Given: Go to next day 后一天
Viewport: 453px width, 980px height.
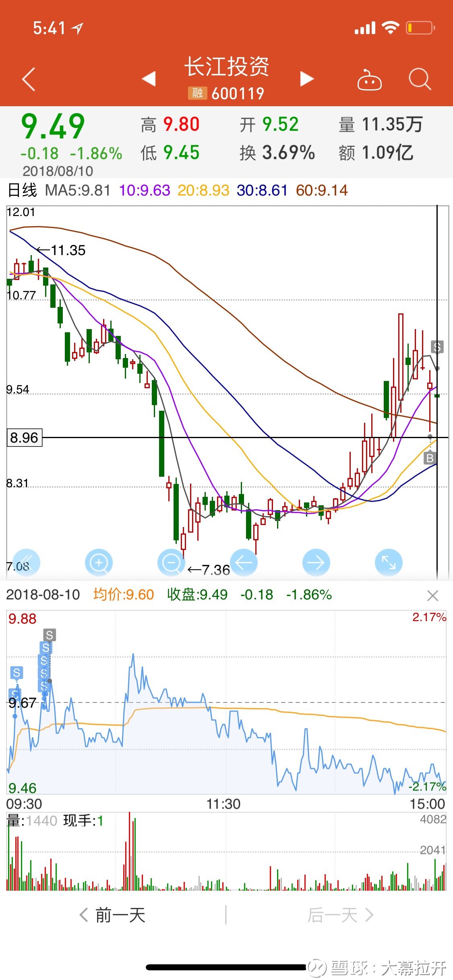Looking at the screenshot, I should click(341, 915).
